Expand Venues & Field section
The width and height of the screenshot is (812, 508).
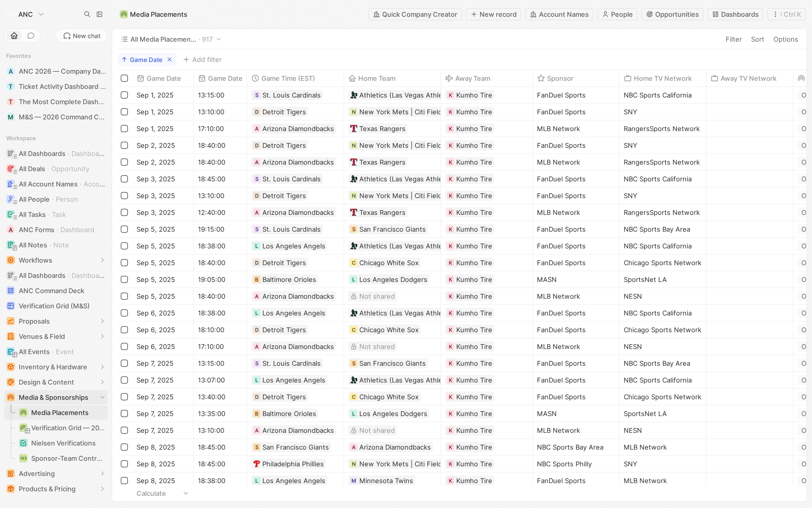tap(102, 336)
